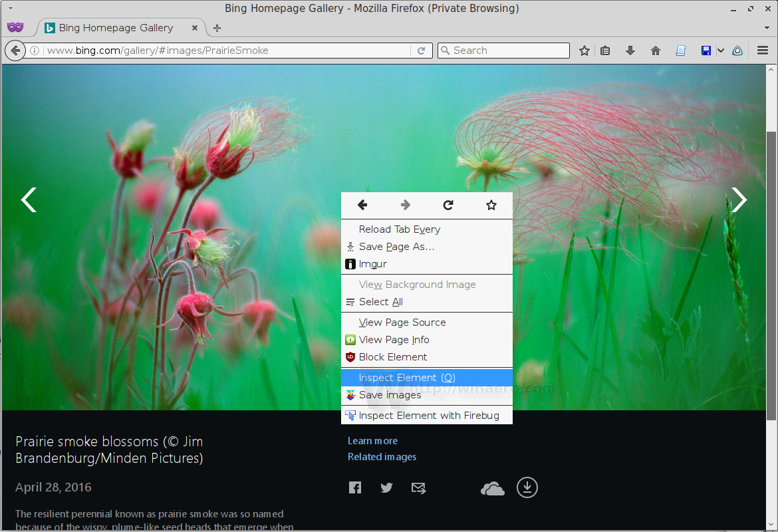Switch to the Bing Homepage Gallery tab
The height and width of the screenshot is (532, 778).
[x=113, y=27]
